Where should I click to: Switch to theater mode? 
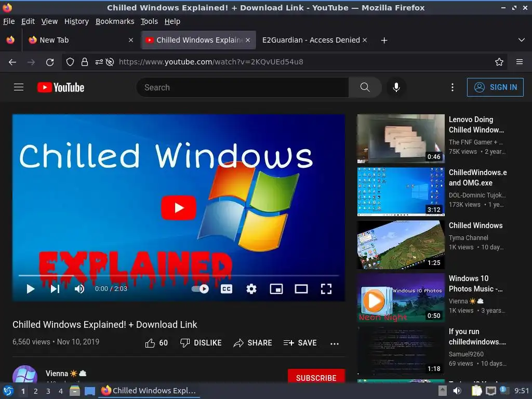point(301,289)
